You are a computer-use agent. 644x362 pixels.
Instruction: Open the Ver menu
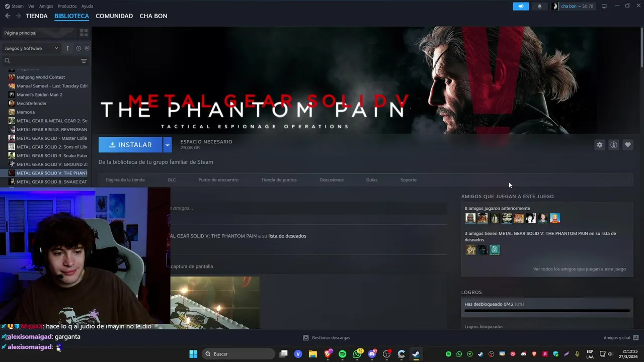31,6
